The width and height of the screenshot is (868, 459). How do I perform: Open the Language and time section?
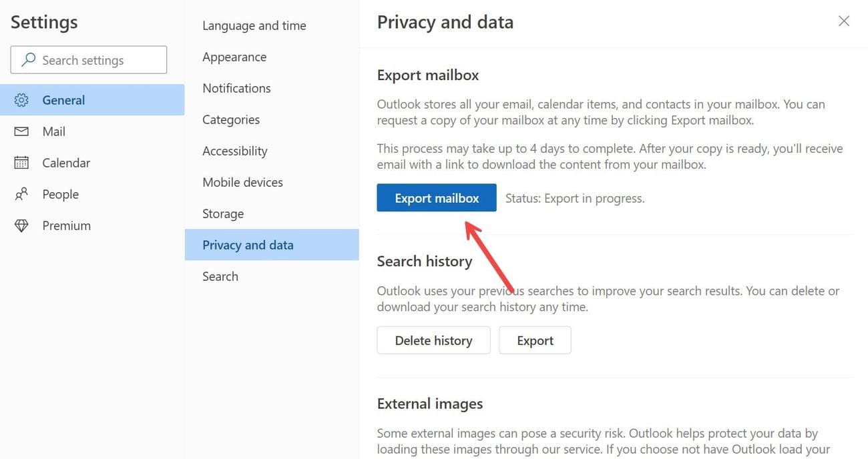(254, 25)
